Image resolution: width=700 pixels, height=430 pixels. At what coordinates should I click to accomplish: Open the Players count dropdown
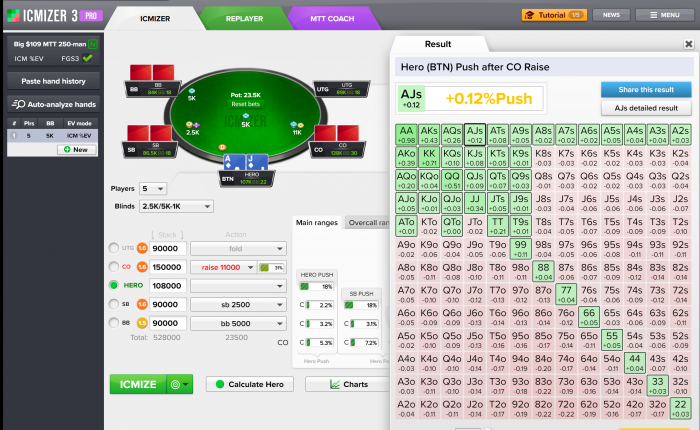[153, 189]
